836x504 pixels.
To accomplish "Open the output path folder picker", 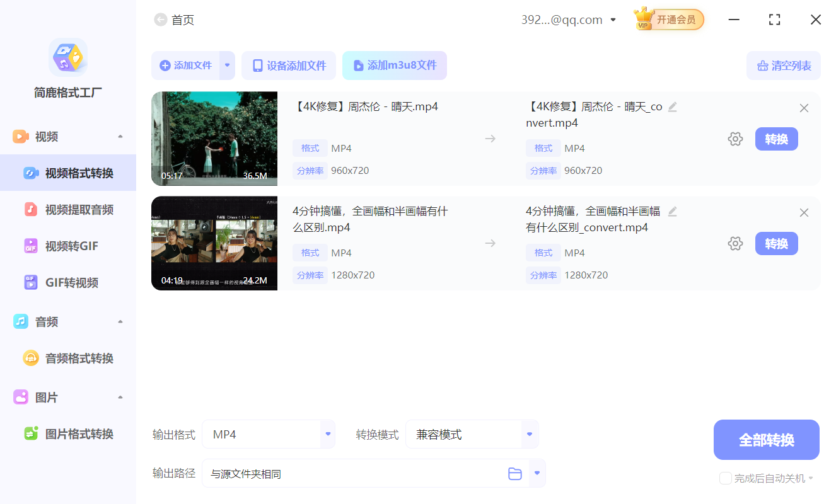I will pyautogui.click(x=514, y=473).
